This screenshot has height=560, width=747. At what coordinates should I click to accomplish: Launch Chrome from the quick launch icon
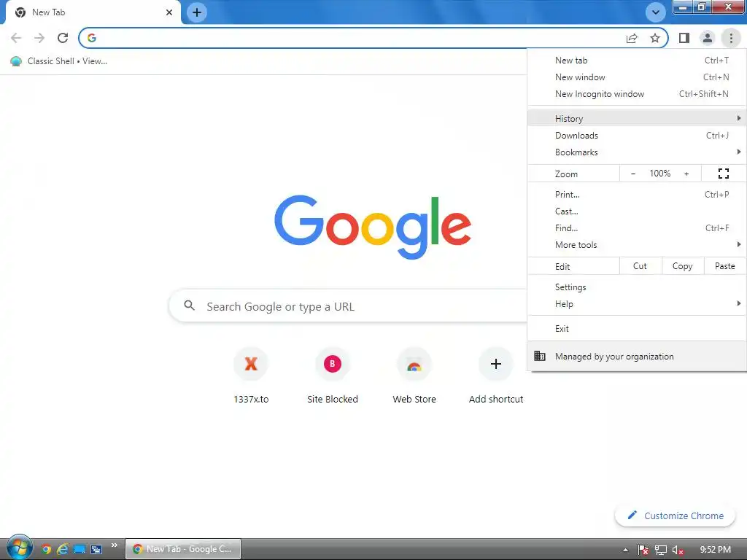pyautogui.click(x=46, y=549)
